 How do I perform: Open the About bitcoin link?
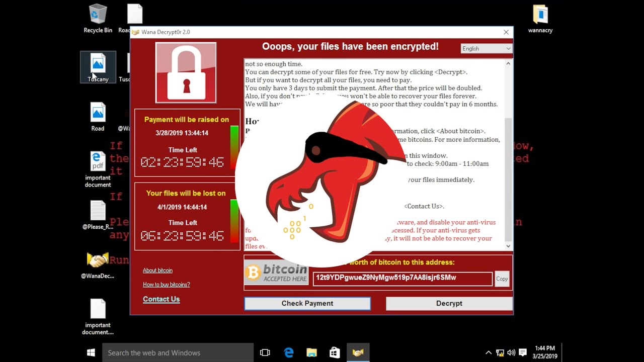pyautogui.click(x=157, y=270)
